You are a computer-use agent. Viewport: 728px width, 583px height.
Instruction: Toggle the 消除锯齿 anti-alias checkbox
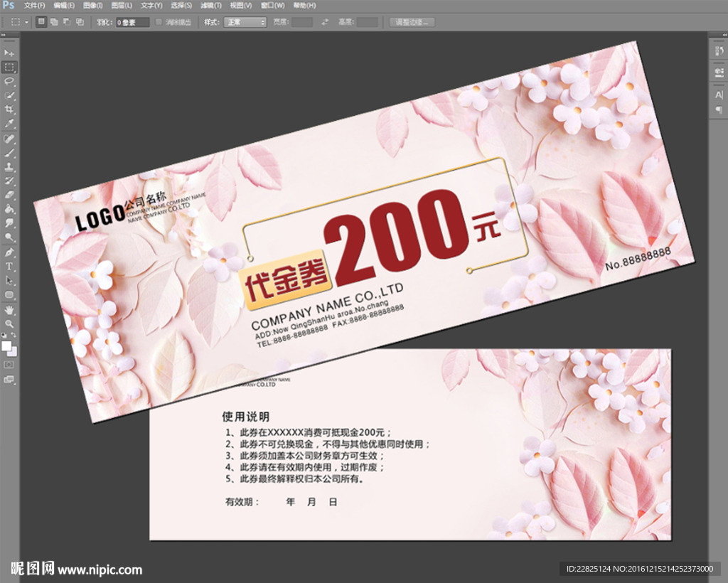(x=159, y=22)
